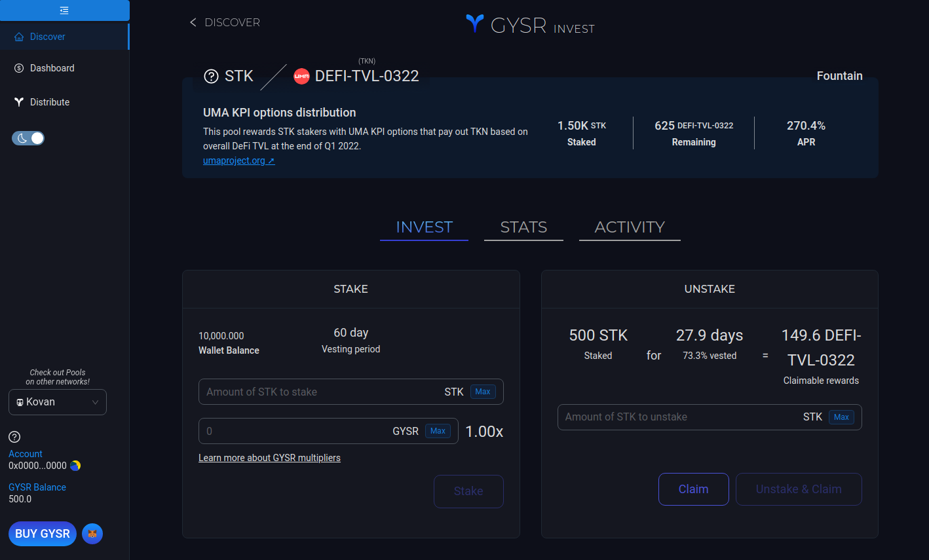The height and width of the screenshot is (560, 929).
Task: Click the Fountain pool type label
Action: (839, 76)
